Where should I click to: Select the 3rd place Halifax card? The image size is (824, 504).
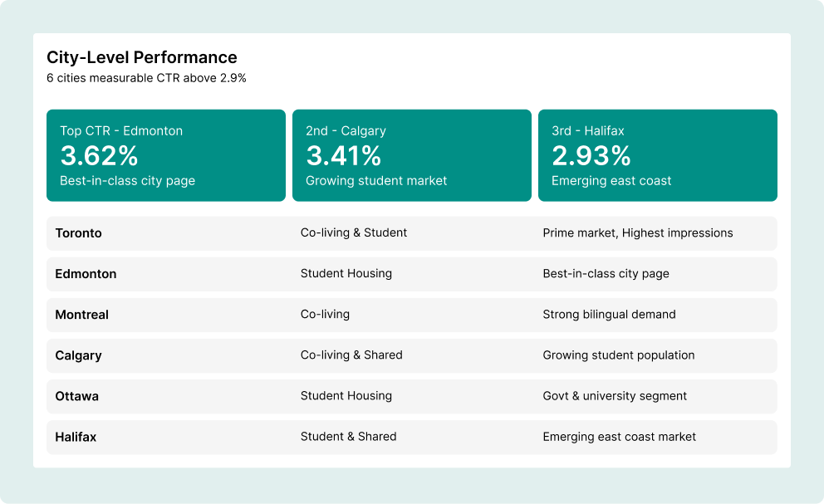point(657,155)
